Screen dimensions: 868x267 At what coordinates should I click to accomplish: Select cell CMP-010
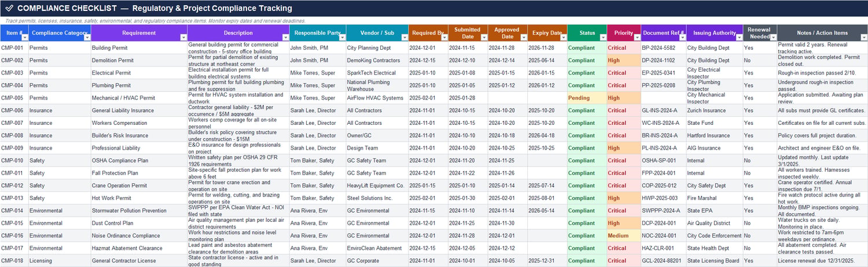[14, 161]
